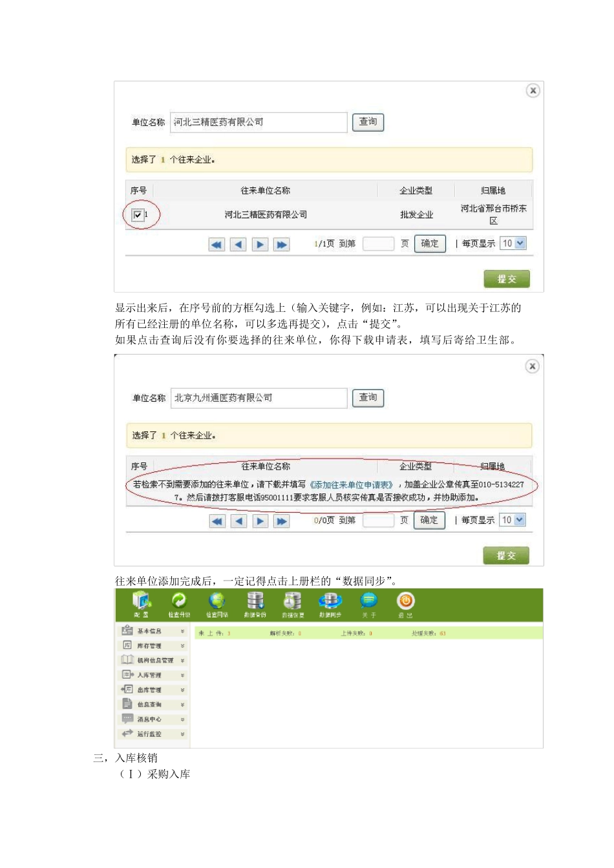The image size is (614, 868).
Task: Toggle checkbox for row 1 河北三精医药有限公司
Action: pos(138,214)
